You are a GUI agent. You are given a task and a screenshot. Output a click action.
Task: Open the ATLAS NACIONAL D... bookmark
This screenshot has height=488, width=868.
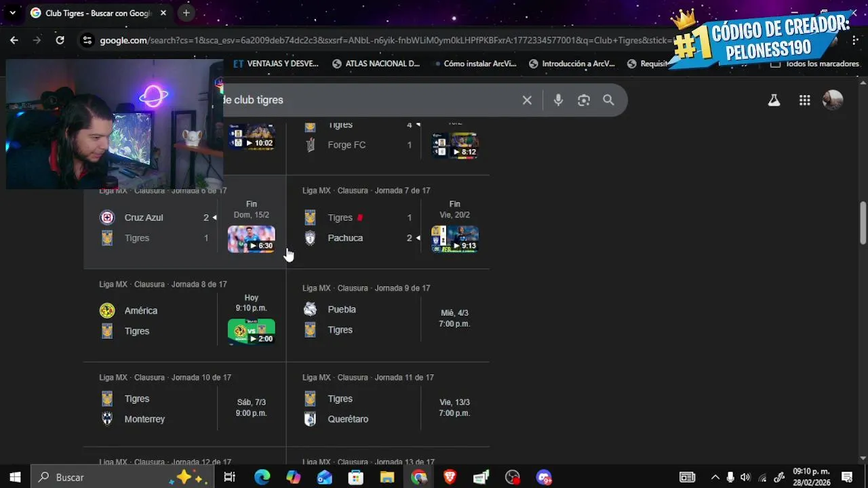376,64
